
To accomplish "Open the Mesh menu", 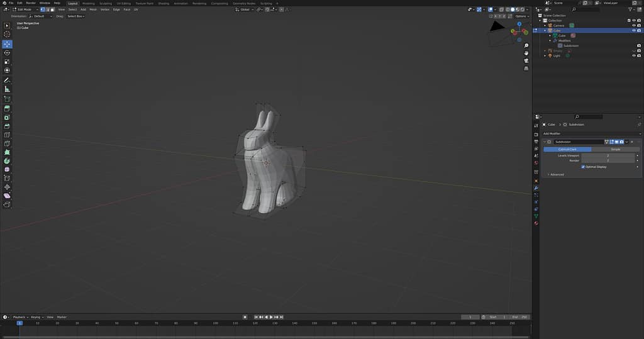I will [x=93, y=9].
